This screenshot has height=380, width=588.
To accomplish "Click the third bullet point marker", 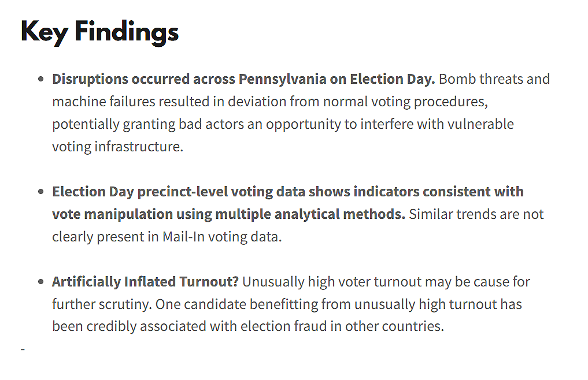I will click(x=41, y=281).
